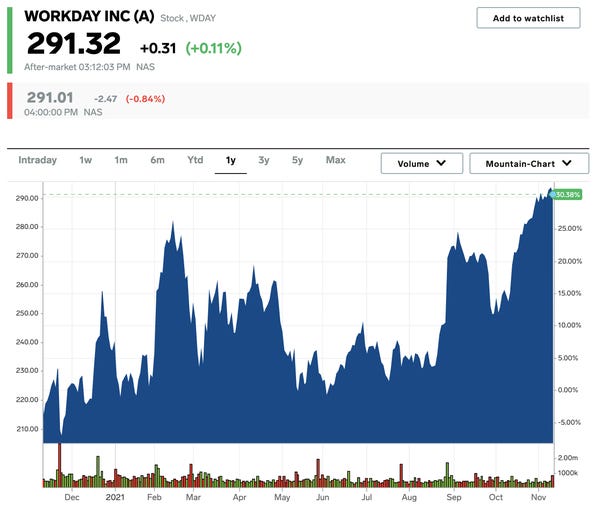Click the +0.31 price change value
600x513 pixels.
pyautogui.click(x=158, y=48)
